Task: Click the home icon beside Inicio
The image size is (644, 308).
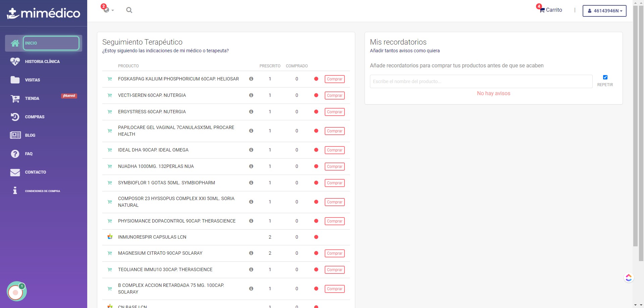Action: point(15,43)
